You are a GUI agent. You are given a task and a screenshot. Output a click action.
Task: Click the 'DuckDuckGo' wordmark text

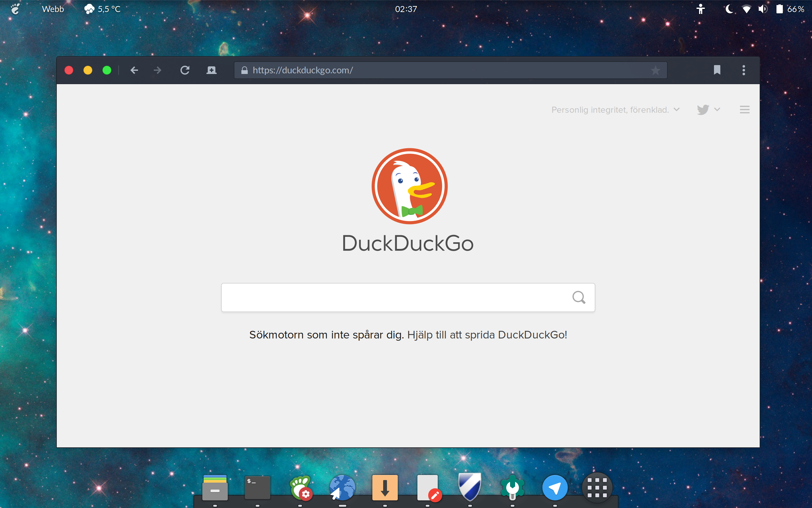point(408,243)
